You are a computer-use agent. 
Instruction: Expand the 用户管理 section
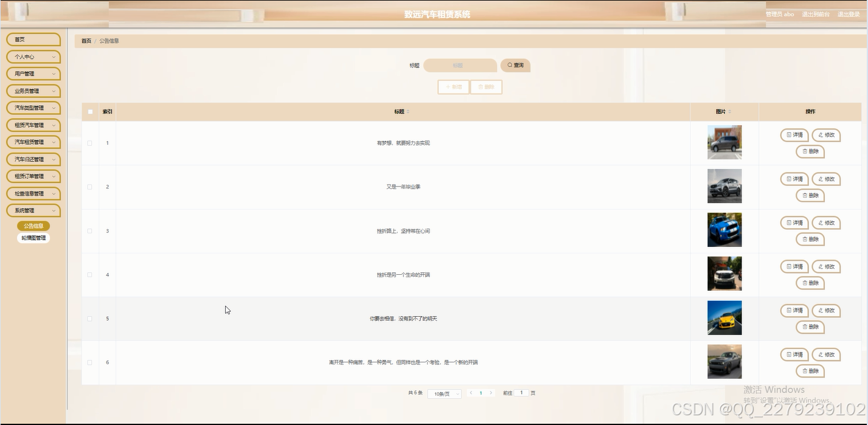click(33, 73)
